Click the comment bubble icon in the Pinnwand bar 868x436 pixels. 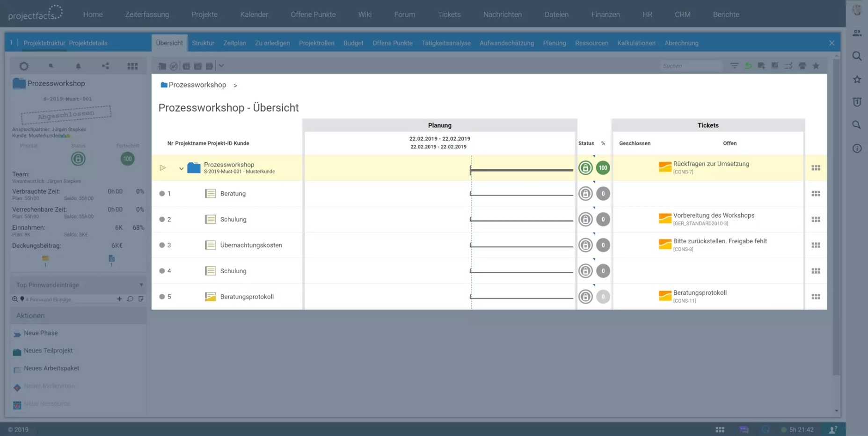point(130,299)
